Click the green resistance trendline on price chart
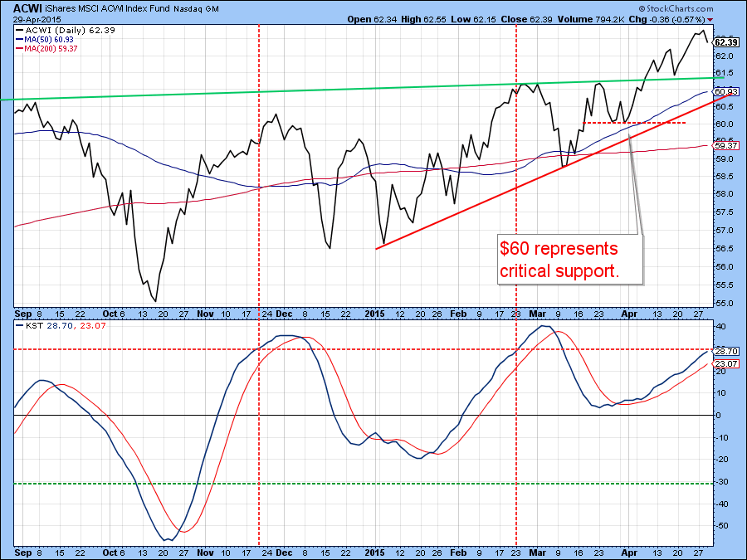Screen dimensions: 747x560 (x=362, y=89)
